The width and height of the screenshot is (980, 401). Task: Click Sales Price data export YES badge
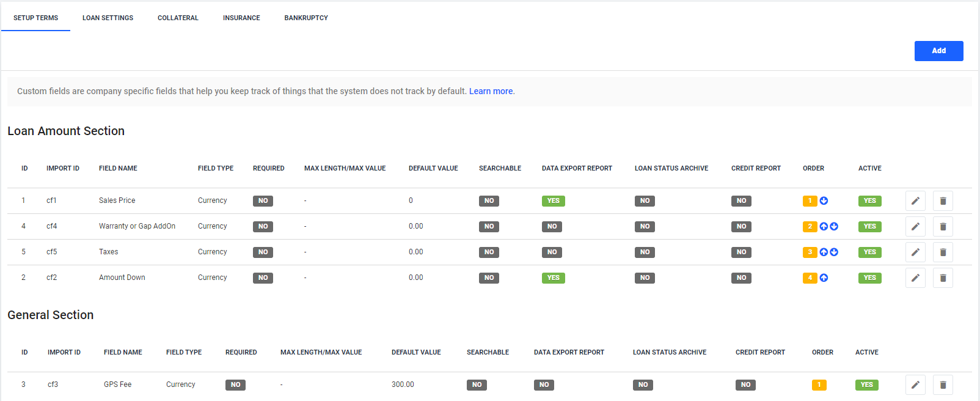(553, 200)
